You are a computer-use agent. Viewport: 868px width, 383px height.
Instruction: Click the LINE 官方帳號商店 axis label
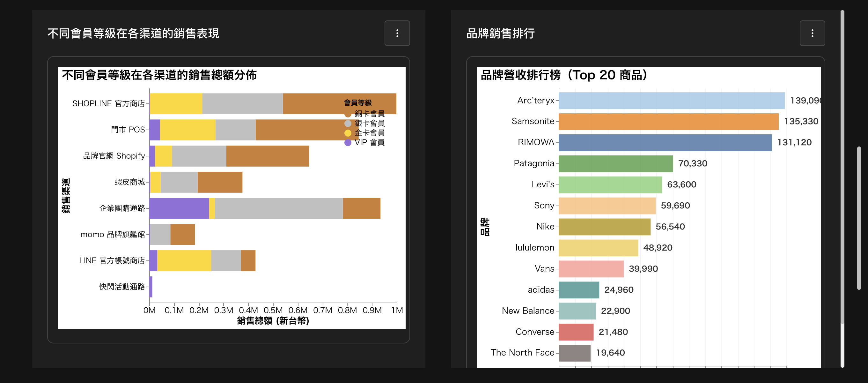(x=112, y=261)
